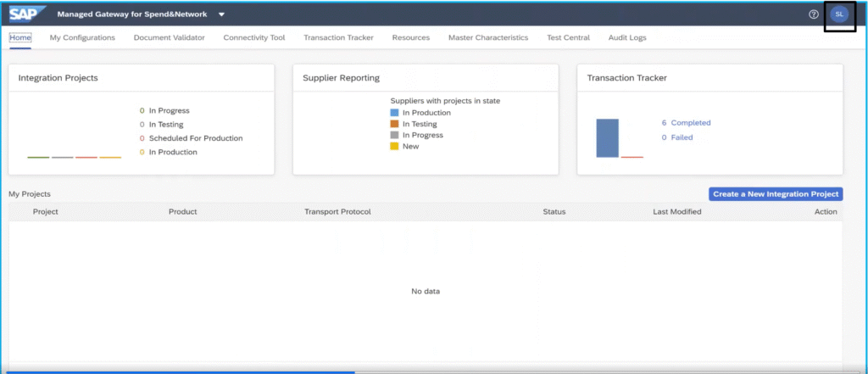The height and width of the screenshot is (374, 868).
Task: Open the Transaction Tracker tab
Action: (339, 37)
